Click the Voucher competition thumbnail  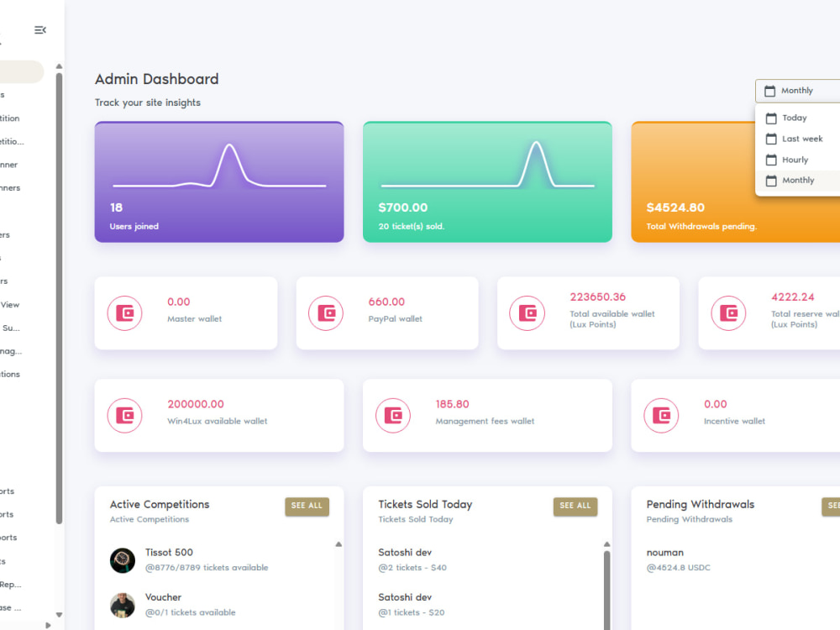click(123, 606)
